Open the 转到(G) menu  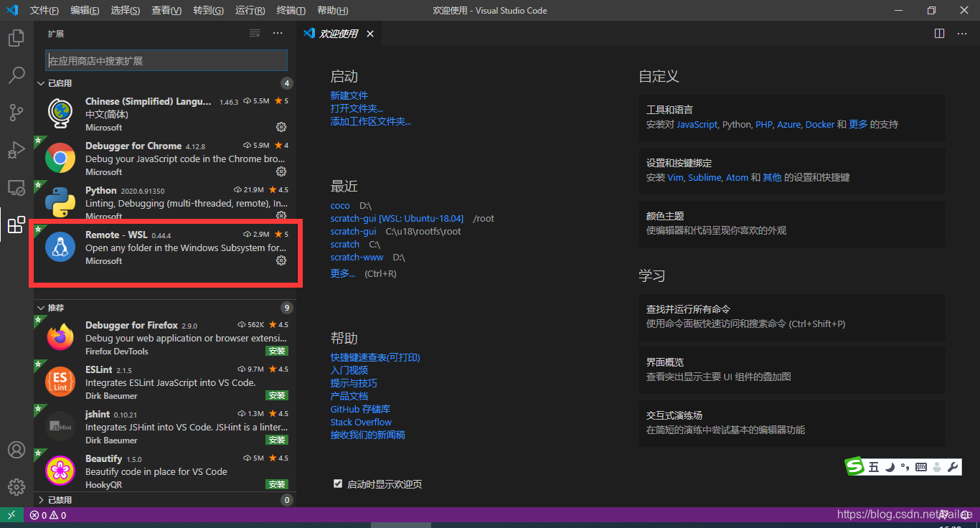click(x=208, y=11)
